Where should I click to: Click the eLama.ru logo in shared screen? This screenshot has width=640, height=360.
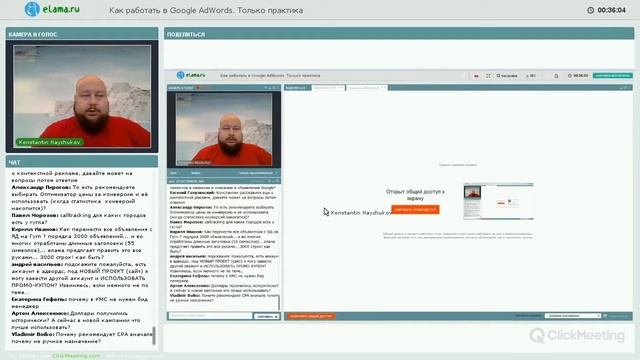click(191, 75)
